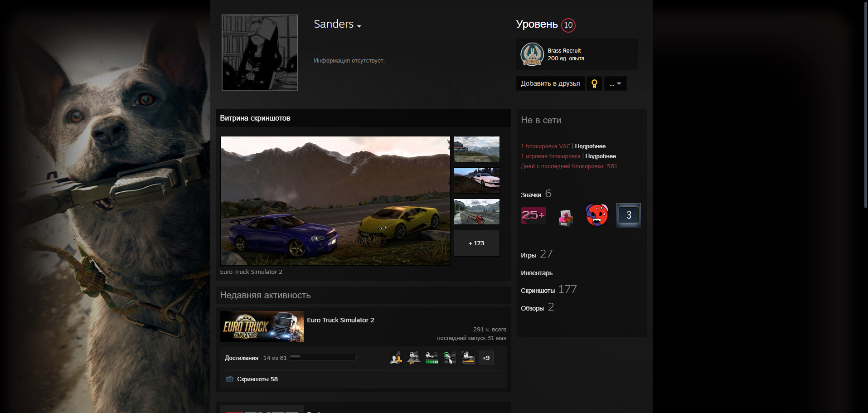
Task: Open the truck on orange ferry achievement icon
Action: 468,358
